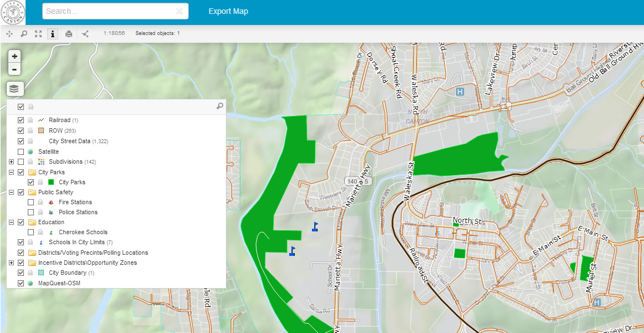644x333 pixels.
Task: Zoom to full map extent
Action: tap(38, 33)
